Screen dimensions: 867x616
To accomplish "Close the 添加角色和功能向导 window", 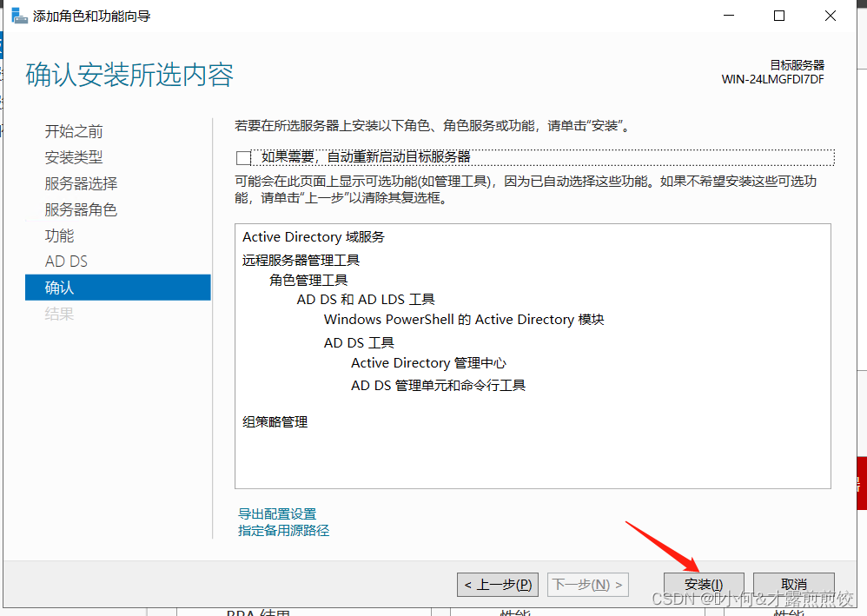I will pyautogui.click(x=831, y=16).
